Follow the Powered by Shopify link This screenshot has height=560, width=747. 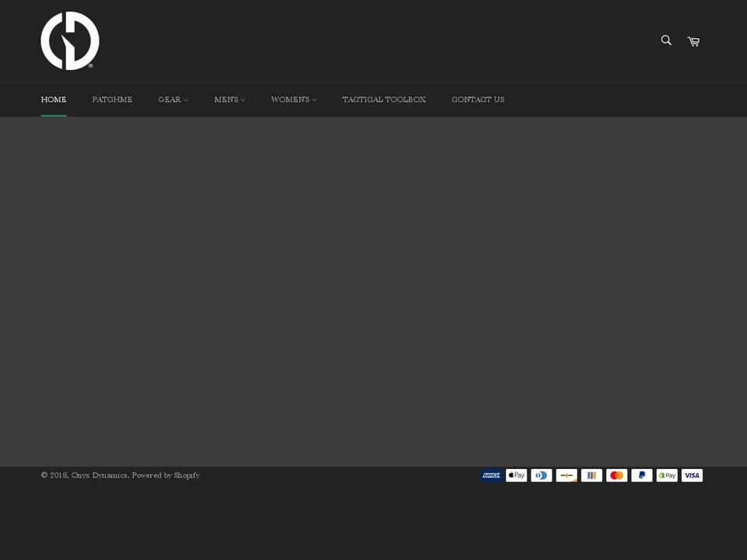click(x=166, y=475)
